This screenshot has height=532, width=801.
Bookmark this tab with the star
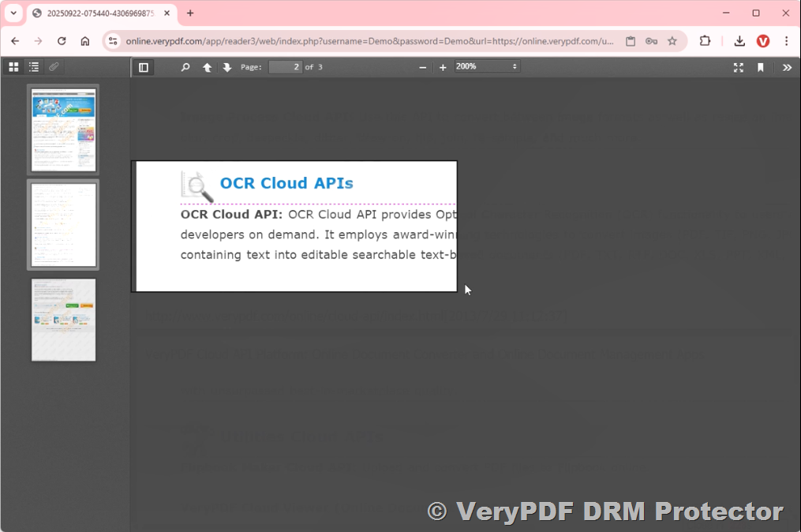672,41
